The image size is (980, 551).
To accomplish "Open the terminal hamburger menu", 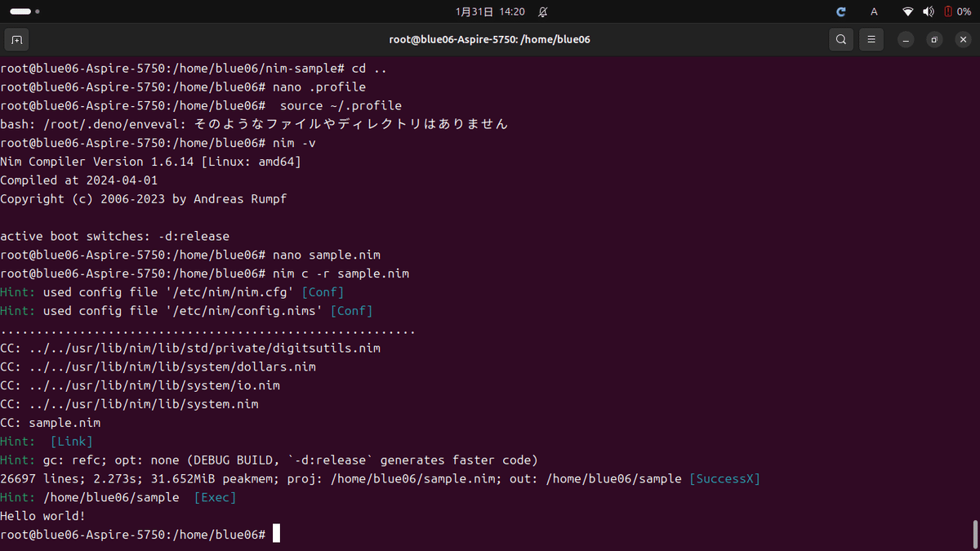I will pyautogui.click(x=871, y=39).
